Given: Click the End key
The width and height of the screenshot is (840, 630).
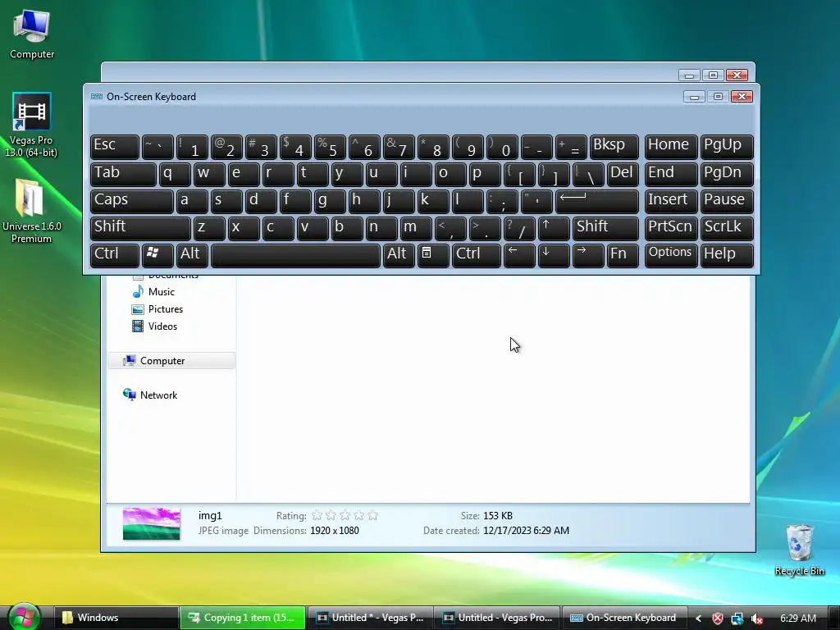Looking at the screenshot, I should tap(671, 174).
